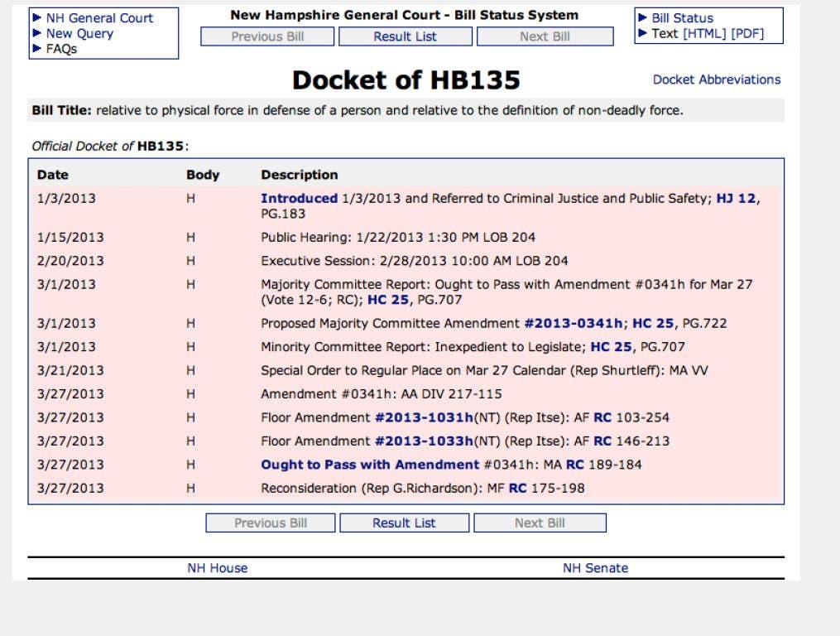
Task: Go to the NH House page
Action: (218, 568)
